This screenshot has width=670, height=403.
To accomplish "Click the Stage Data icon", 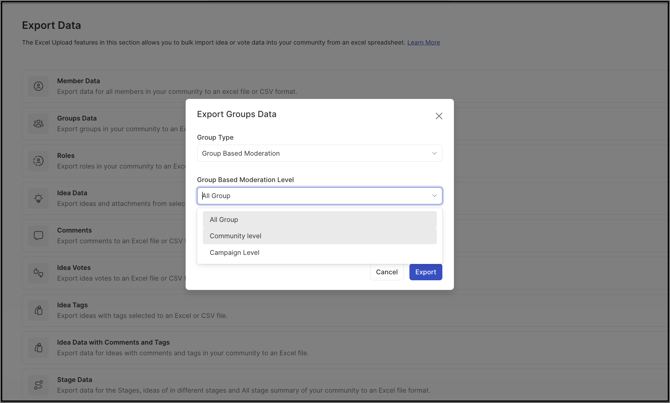I will [39, 385].
